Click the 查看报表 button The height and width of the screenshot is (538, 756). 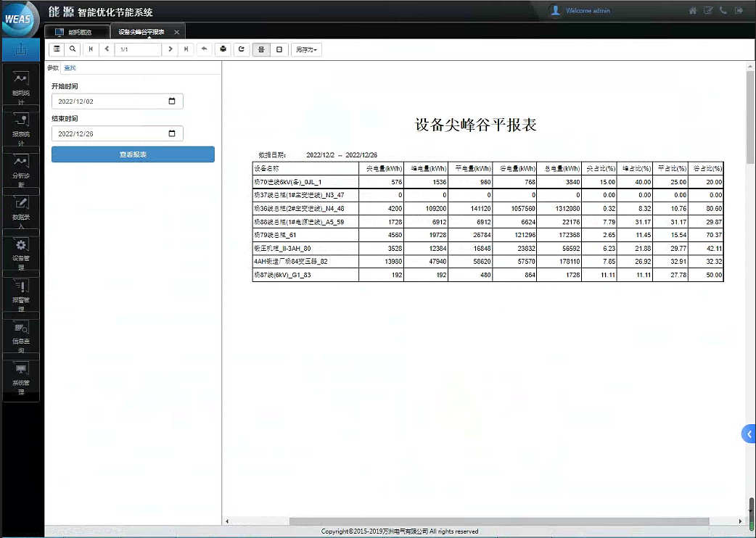coord(133,154)
